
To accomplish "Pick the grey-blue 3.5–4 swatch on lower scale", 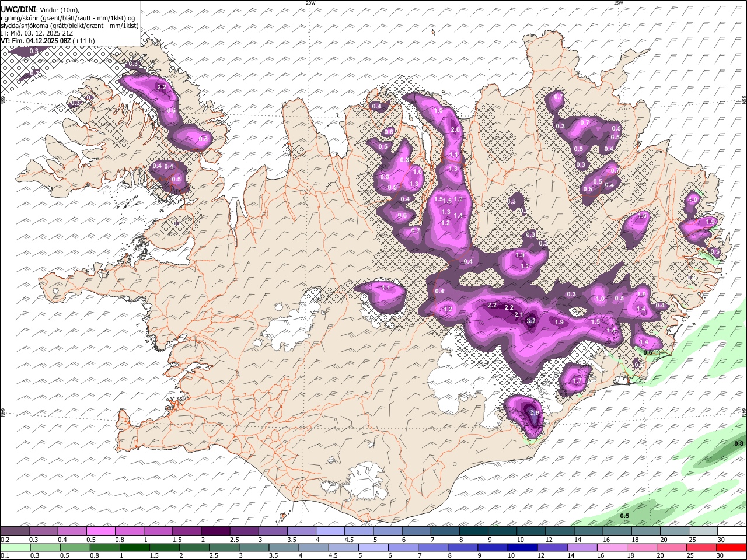I will [x=284, y=547].
